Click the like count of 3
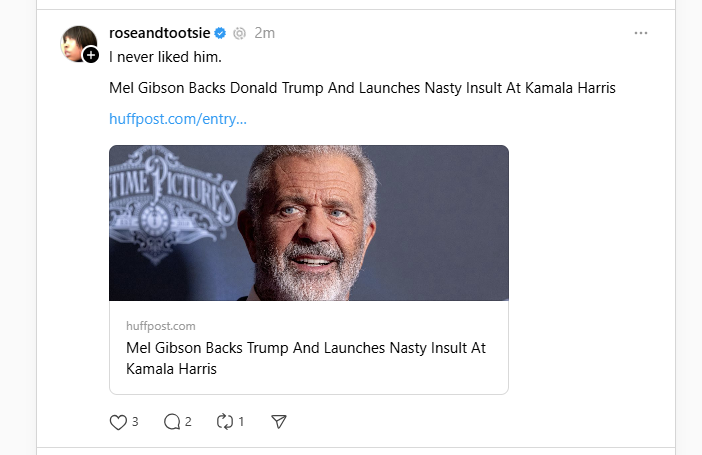This screenshot has width=702, height=455. click(135, 422)
